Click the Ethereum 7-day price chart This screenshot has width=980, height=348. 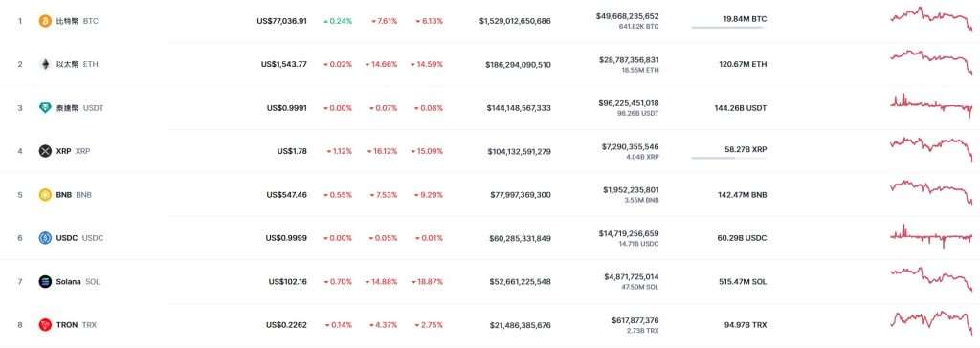click(931, 62)
